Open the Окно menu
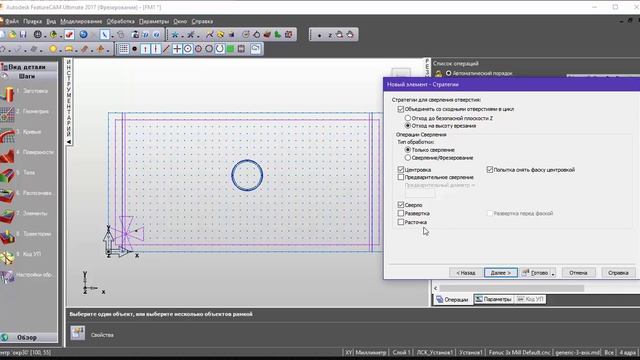This screenshot has height=360, width=640. pos(180,21)
